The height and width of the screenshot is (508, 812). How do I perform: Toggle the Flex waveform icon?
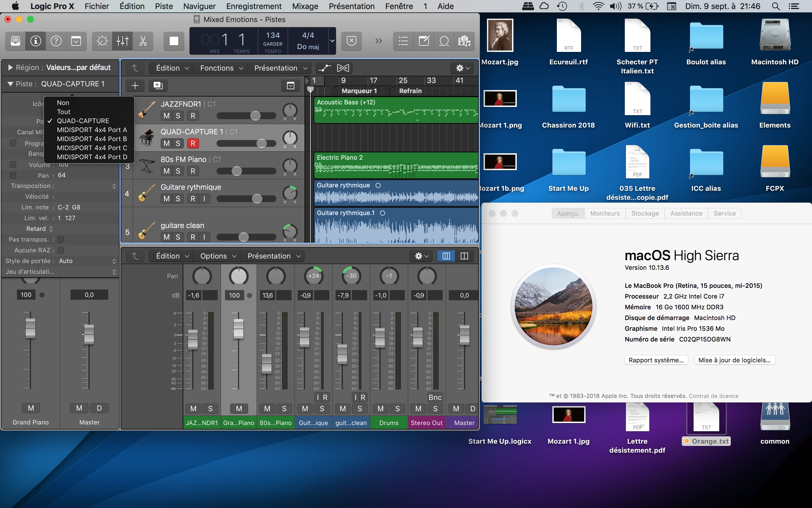click(343, 68)
